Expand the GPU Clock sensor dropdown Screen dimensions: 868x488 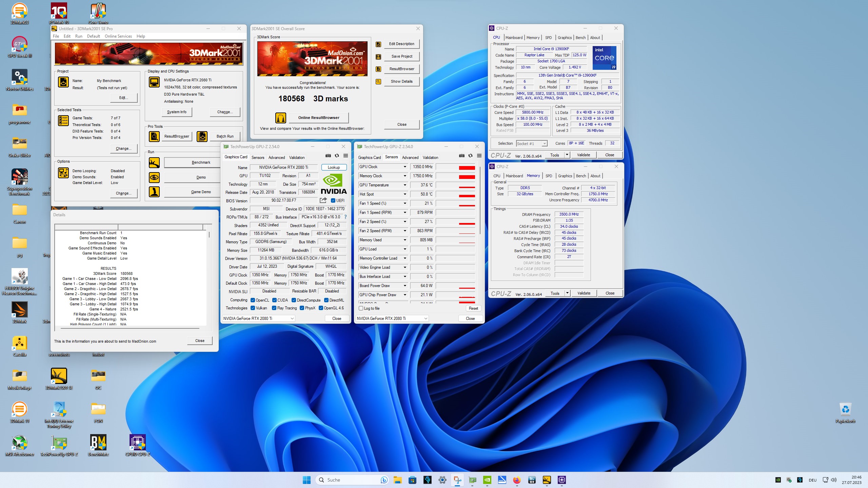405,167
